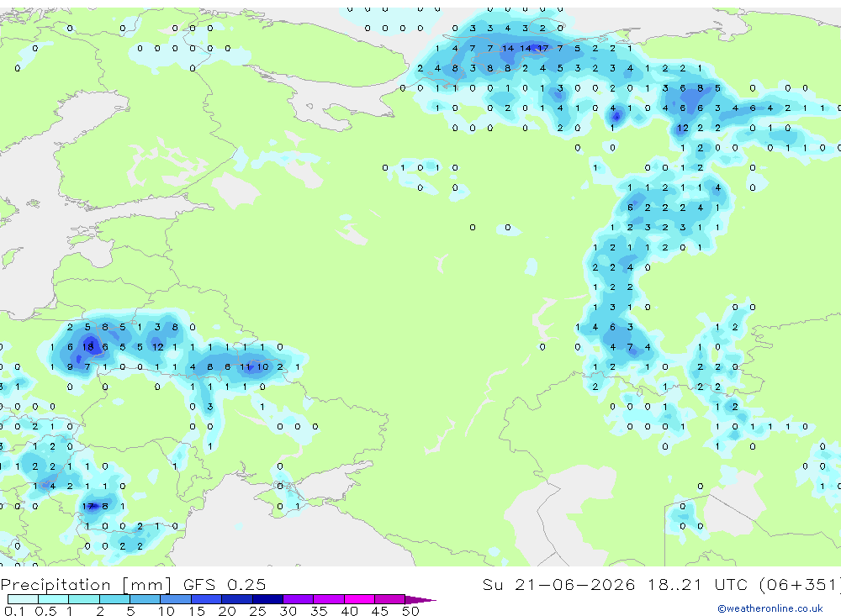Click the '10' precipitation value next to '11'
The image size is (841, 616).
point(262,366)
